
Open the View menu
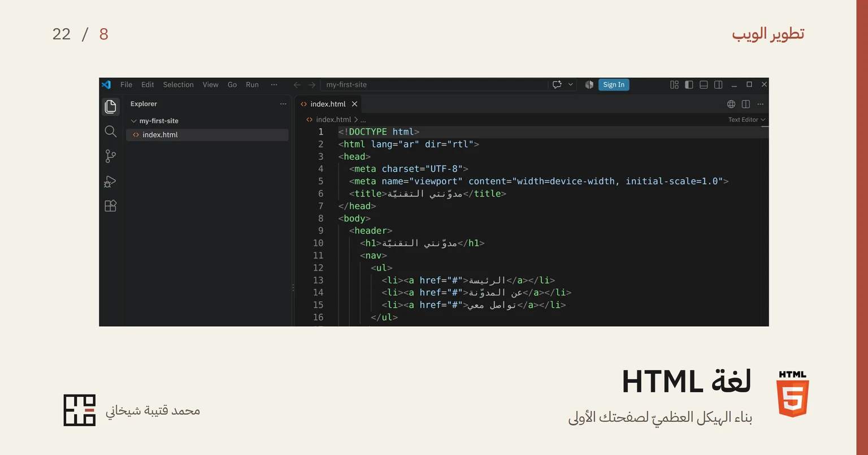[211, 85]
